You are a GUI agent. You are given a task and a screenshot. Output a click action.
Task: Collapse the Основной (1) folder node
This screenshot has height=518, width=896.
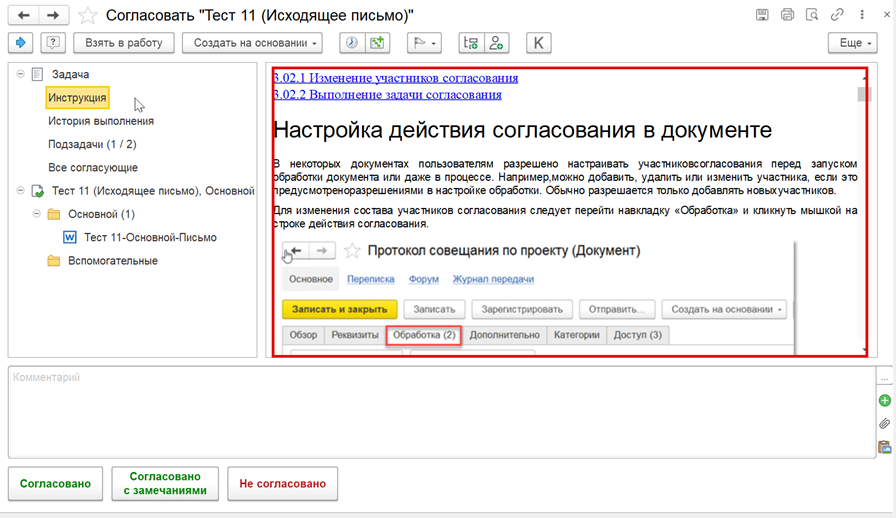[37, 214]
